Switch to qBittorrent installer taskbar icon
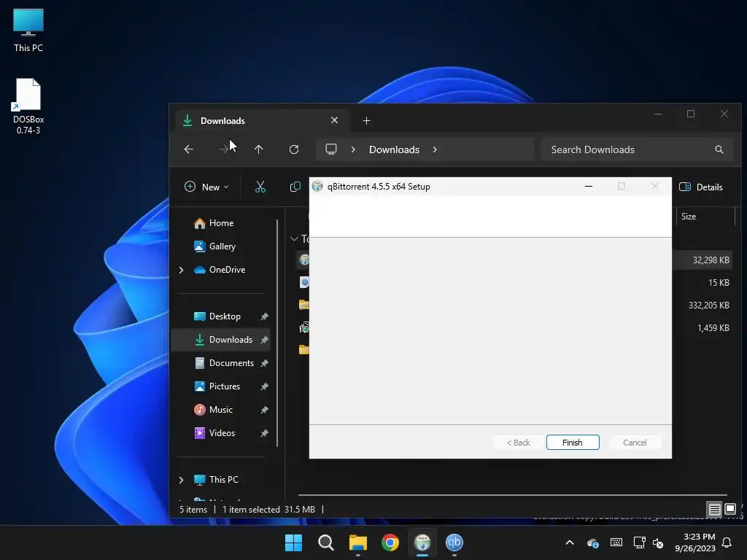The image size is (747, 560). (422, 542)
